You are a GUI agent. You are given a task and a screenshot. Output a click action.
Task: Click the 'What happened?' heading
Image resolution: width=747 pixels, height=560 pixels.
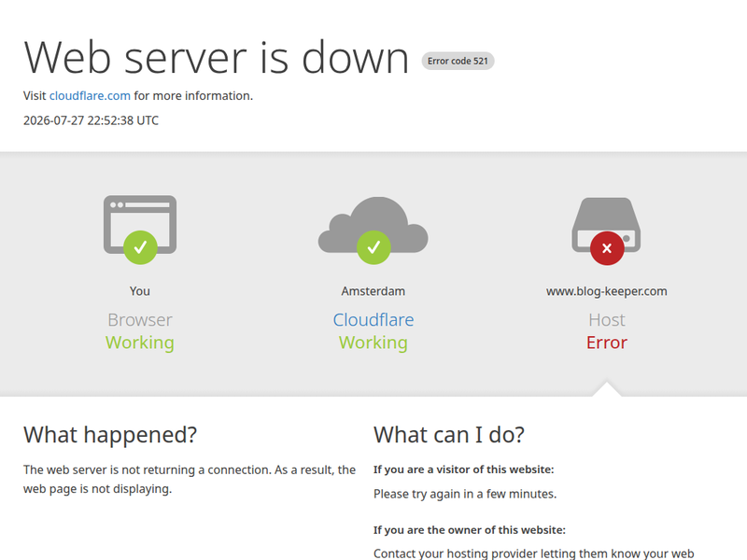[x=110, y=435]
